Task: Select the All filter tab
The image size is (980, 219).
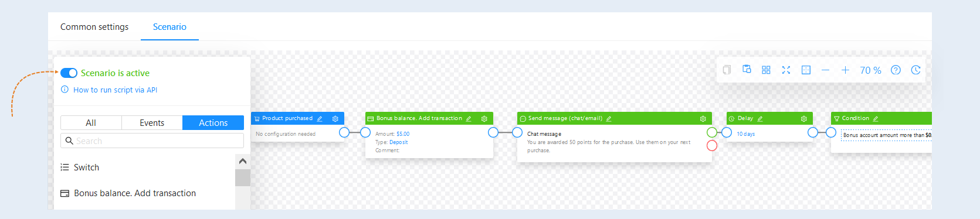Action: (91, 122)
